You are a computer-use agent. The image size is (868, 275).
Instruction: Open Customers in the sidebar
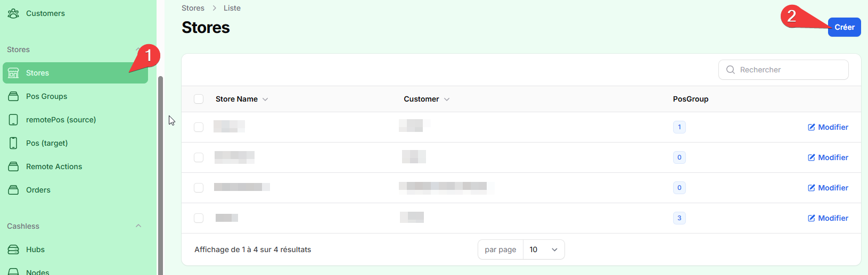(76, 13)
